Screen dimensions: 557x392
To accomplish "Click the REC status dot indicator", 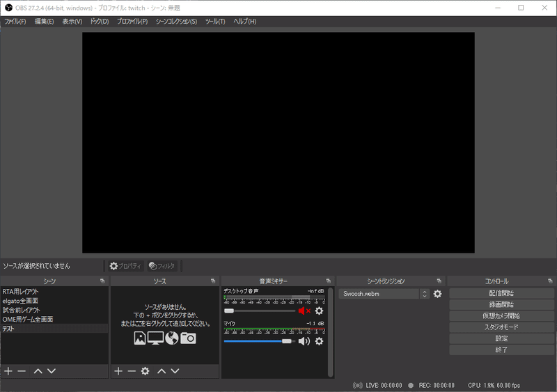I will (411, 385).
